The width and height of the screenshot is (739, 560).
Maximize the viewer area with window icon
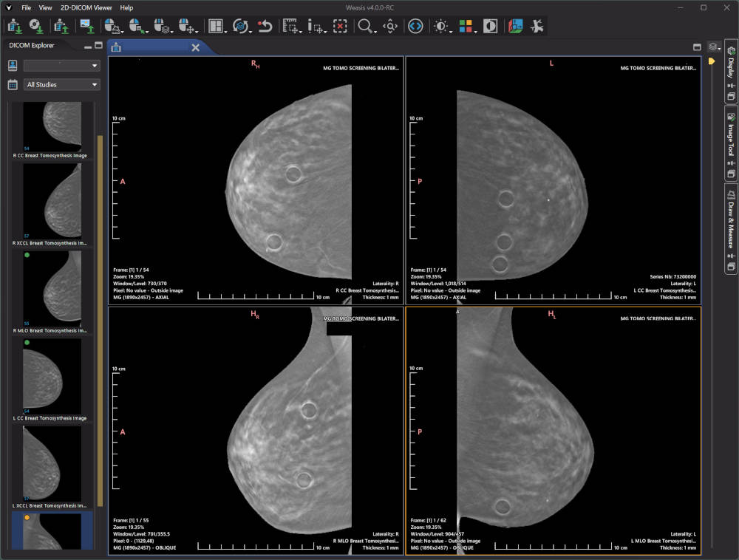pos(697,47)
